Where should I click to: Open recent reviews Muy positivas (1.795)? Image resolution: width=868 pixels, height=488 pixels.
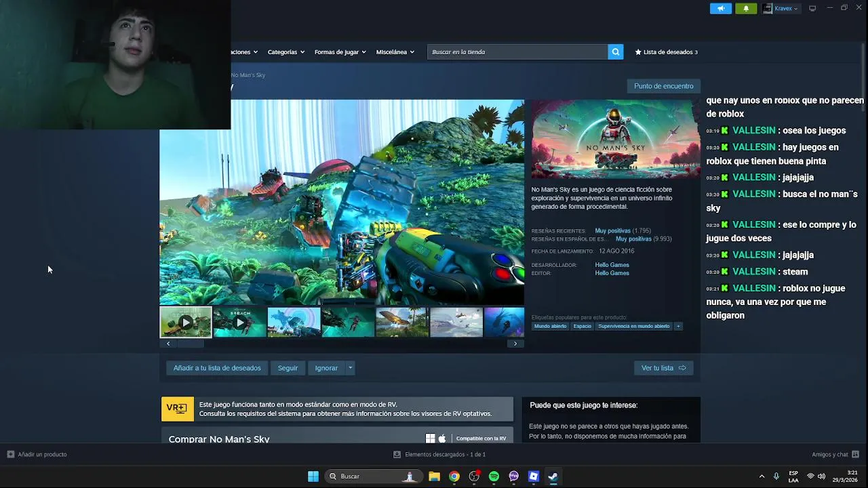pos(623,231)
